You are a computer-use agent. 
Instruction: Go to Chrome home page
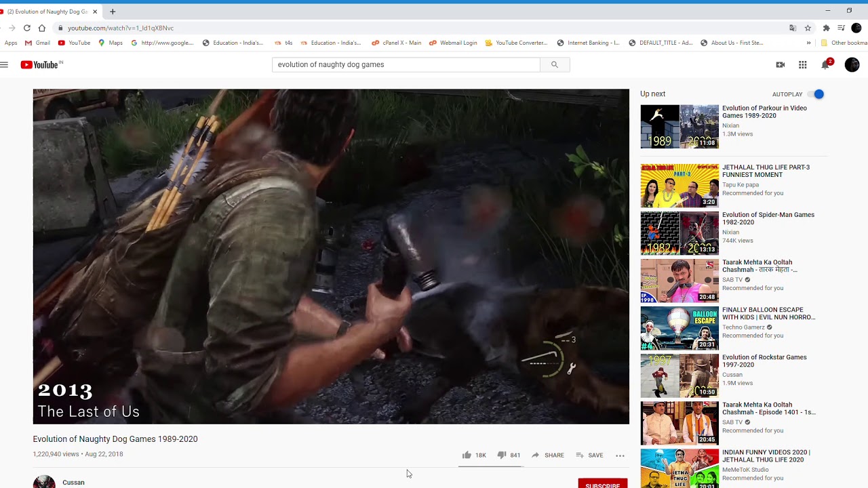tap(42, 28)
